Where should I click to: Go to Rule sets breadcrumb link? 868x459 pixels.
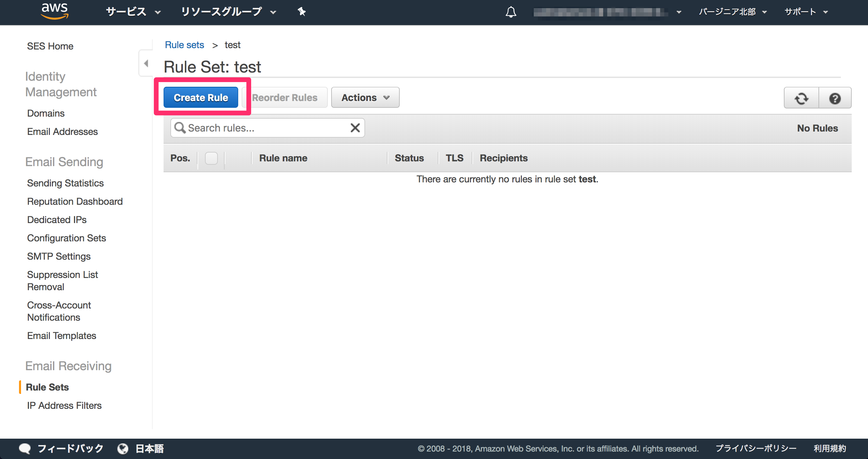184,45
